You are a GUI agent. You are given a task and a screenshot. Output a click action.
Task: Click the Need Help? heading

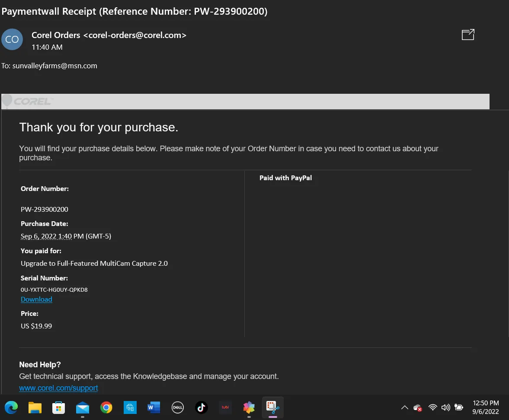[40, 365]
